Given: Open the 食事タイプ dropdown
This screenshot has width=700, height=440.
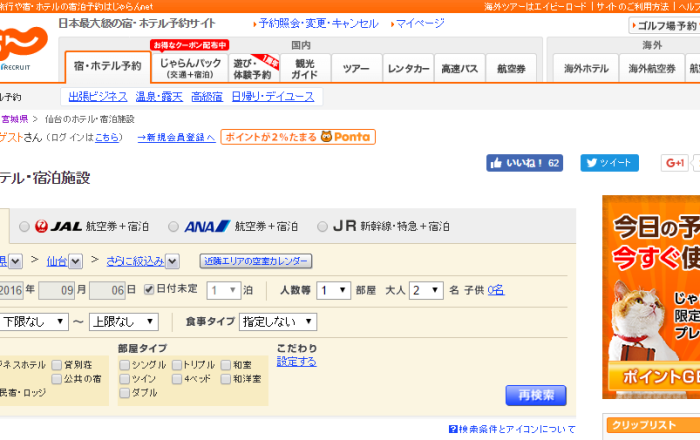Looking at the screenshot, I should pyautogui.click(x=278, y=322).
